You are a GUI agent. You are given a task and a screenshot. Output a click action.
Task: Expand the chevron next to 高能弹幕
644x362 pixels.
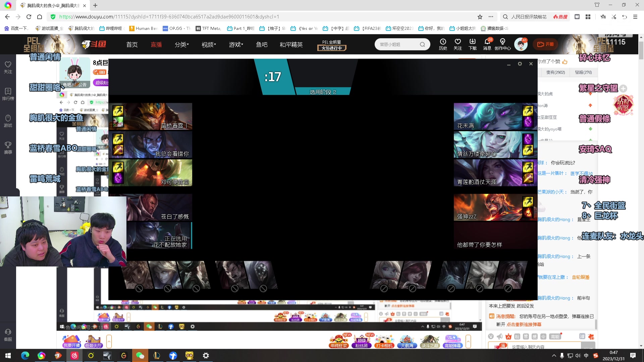(x=468, y=342)
